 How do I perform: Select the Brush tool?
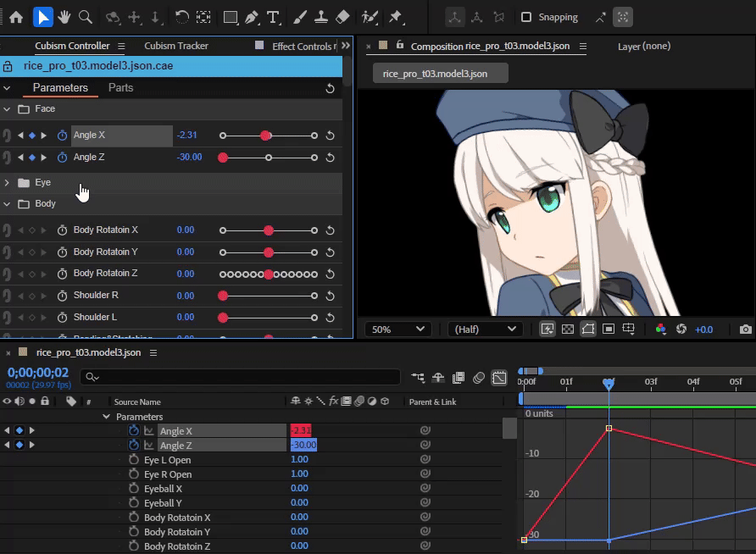(300, 17)
